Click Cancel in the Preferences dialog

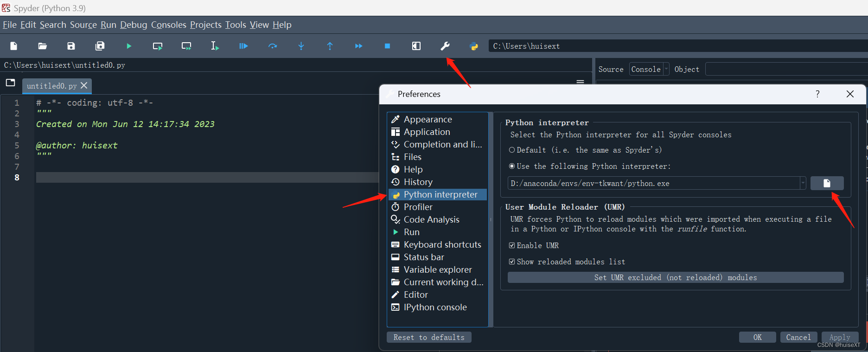798,337
